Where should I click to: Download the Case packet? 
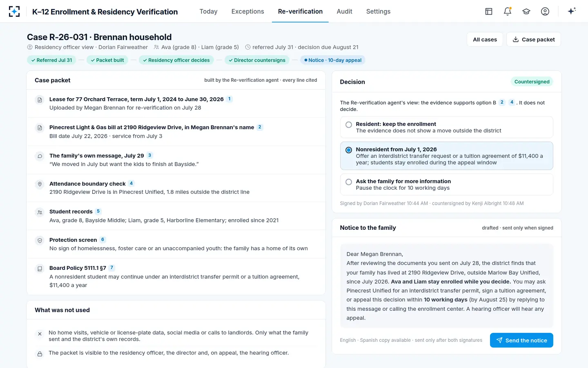(x=534, y=39)
